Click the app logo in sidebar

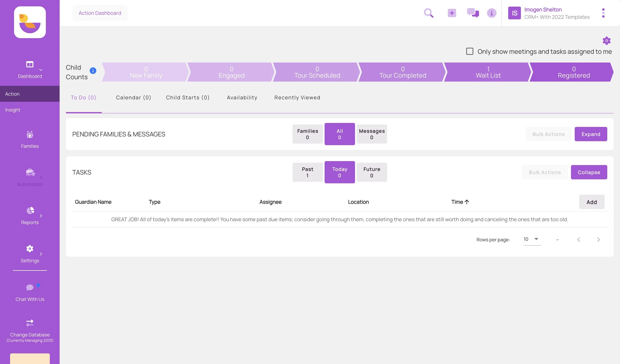(30, 22)
